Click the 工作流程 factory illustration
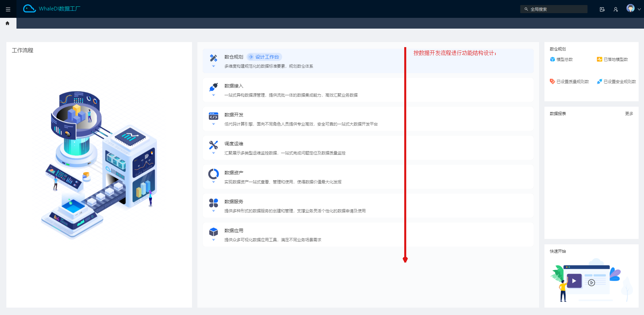The width and height of the screenshot is (644, 315). click(99, 165)
